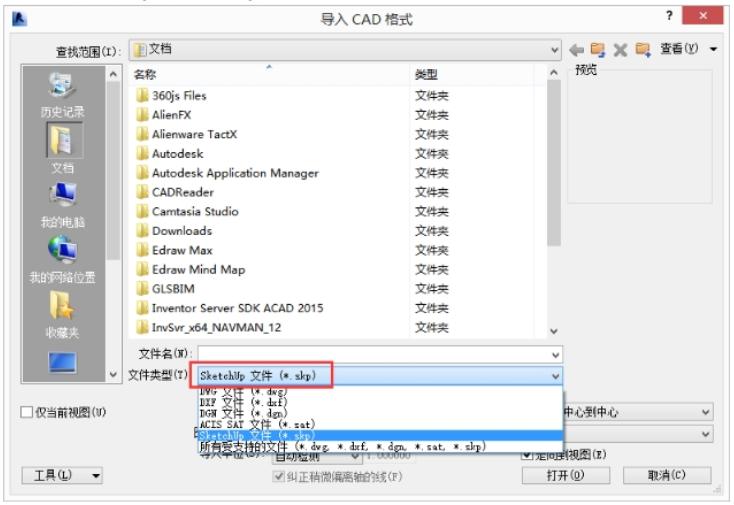Select the Edraw Mind Map folder
734x505 pixels.
coord(191,270)
